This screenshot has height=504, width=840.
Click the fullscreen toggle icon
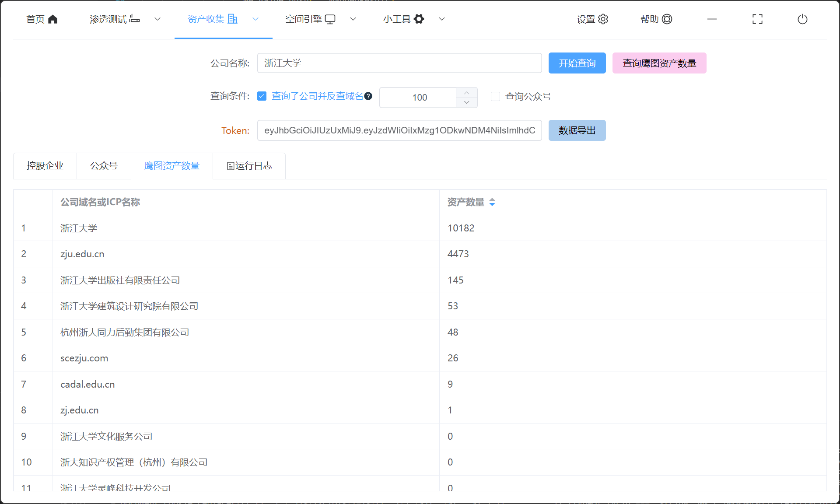(x=757, y=19)
